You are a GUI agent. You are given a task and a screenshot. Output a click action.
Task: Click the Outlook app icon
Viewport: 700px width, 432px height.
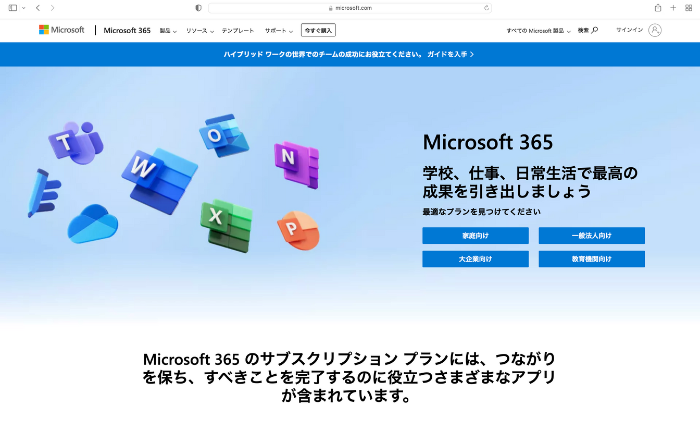point(224,135)
